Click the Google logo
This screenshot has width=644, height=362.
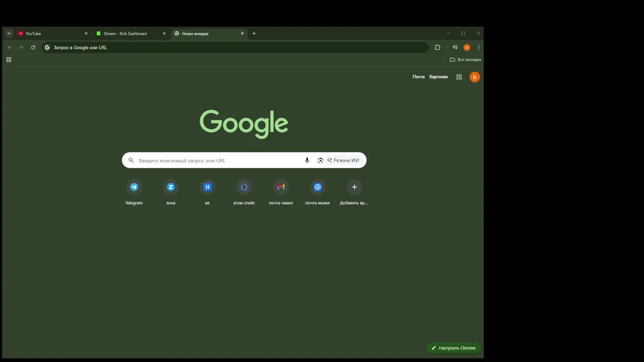pos(244,124)
